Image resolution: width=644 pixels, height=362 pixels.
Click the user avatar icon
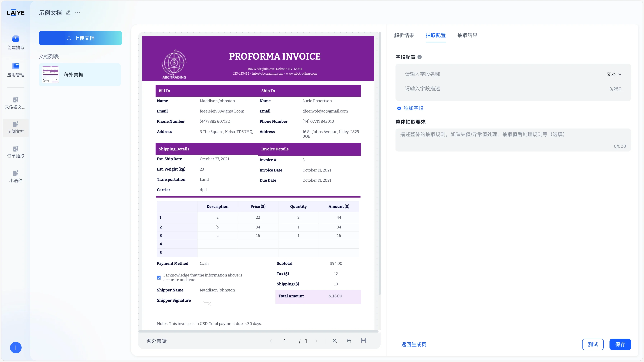[16, 347]
